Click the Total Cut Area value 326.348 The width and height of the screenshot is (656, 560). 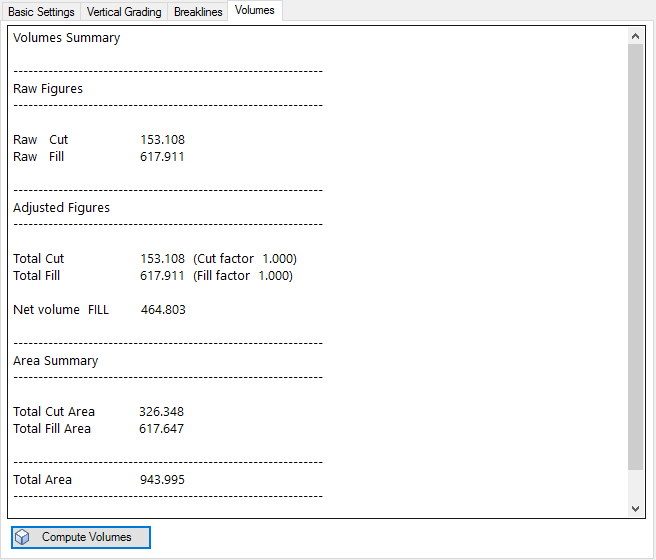point(161,412)
